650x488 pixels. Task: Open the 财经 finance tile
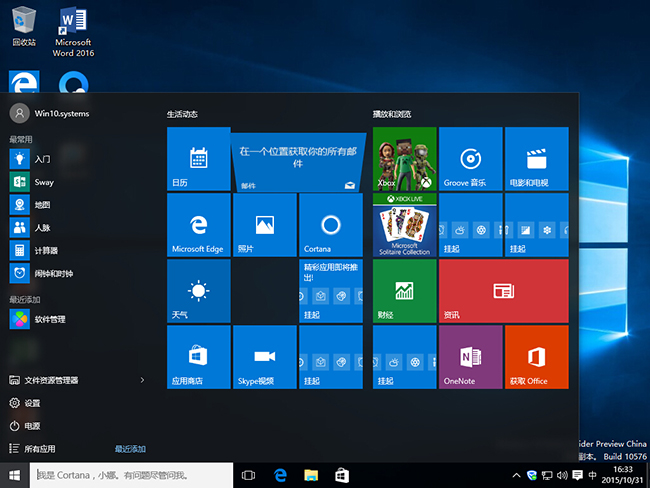click(x=405, y=291)
